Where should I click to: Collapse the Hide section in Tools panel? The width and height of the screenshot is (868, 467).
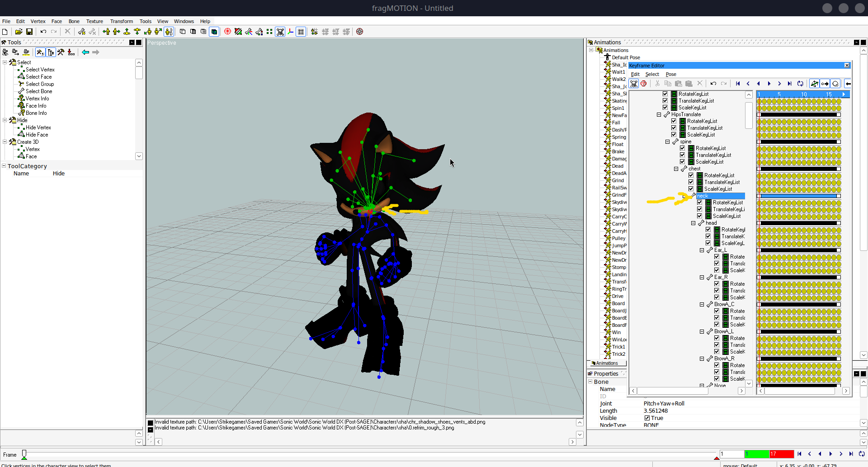pos(5,120)
